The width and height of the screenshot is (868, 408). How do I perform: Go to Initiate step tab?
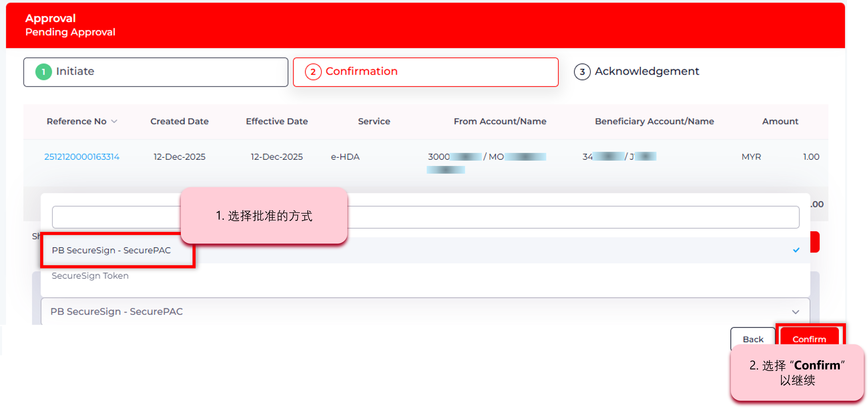click(156, 72)
